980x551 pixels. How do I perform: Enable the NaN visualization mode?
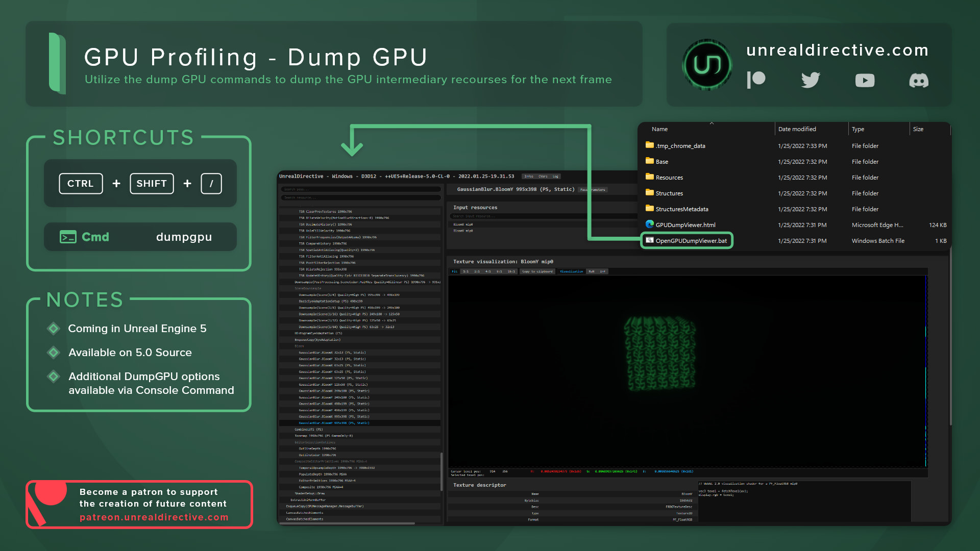[592, 271]
